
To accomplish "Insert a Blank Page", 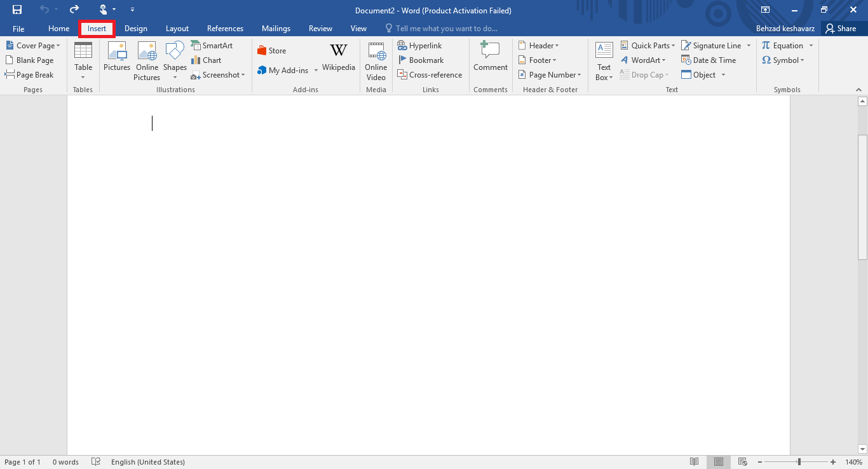I will [30, 60].
